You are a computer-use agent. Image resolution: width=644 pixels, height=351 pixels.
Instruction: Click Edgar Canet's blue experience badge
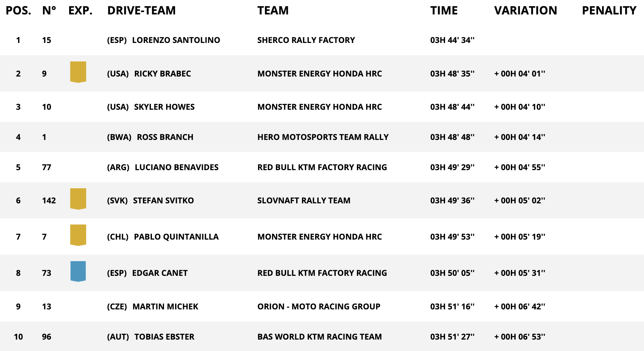click(78, 271)
